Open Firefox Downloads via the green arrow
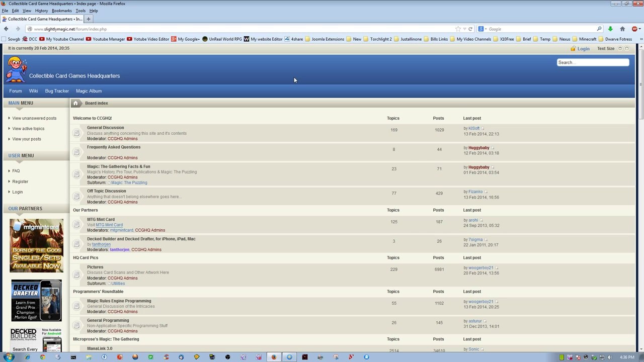Viewport: 644px width, 362px height. (610, 29)
